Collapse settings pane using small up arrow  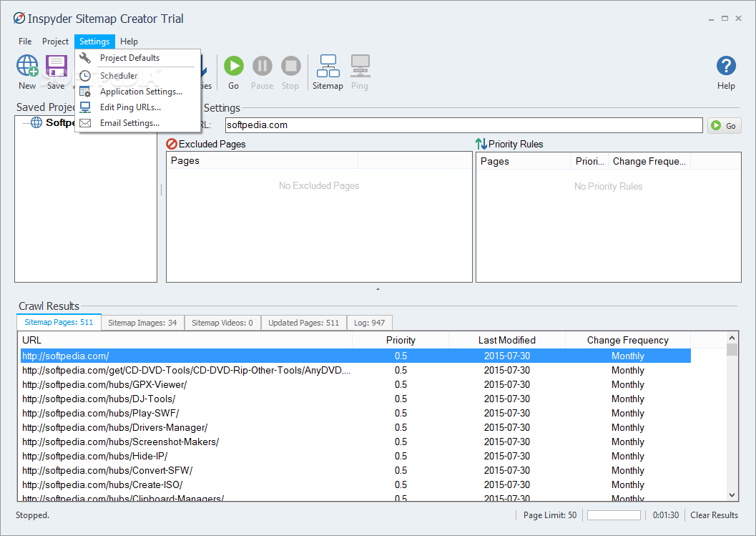click(378, 289)
